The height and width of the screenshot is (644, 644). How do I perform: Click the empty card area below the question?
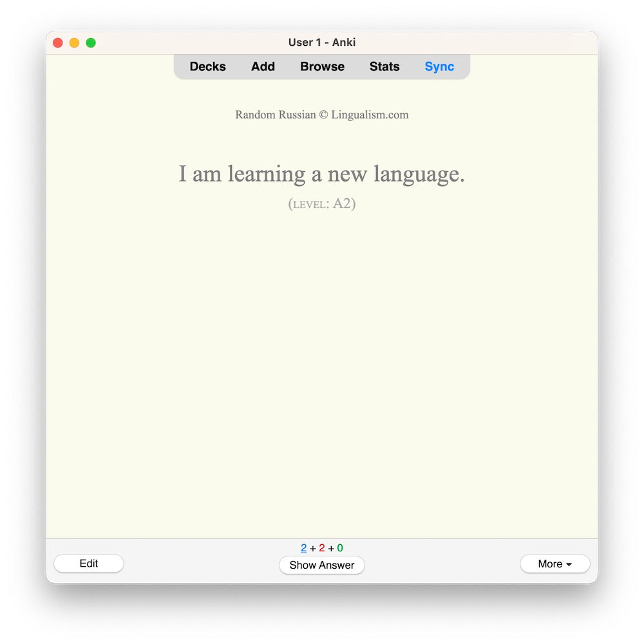pyautogui.click(x=322, y=374)
